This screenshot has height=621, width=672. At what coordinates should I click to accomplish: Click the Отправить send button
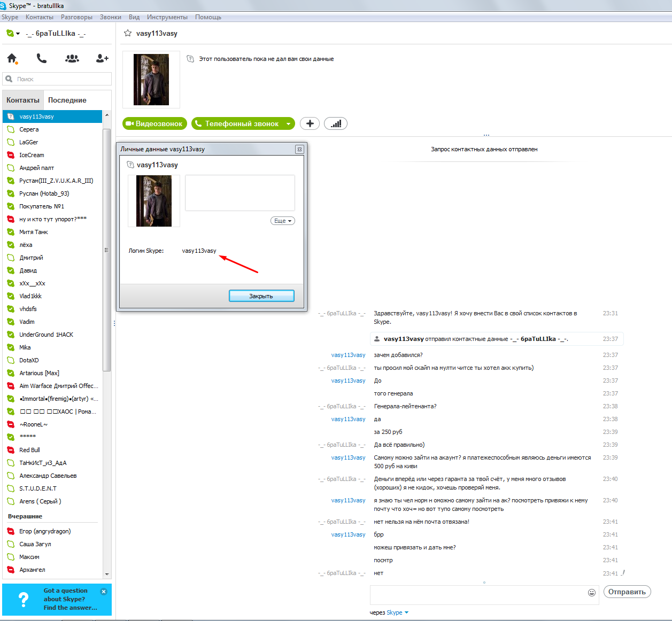tap(627, 592)
